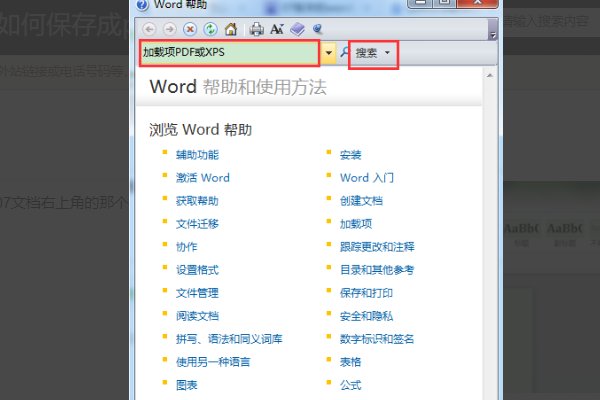Go to help Home page icon
This screenshot has height=400, width=600.
click(x=231, y=29)
